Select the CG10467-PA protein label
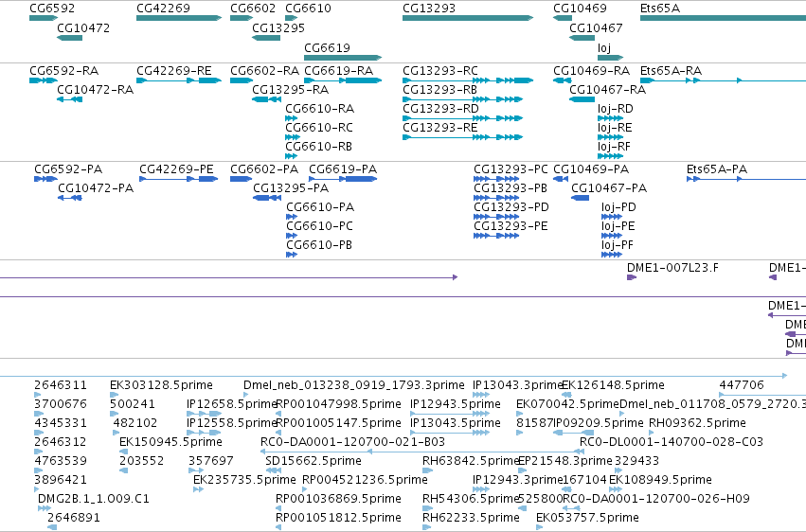806x532 pixels. click(609, 188)
